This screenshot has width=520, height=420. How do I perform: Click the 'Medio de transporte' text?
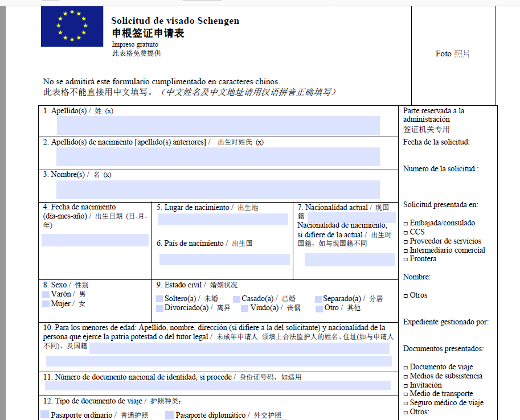point(441,394)
